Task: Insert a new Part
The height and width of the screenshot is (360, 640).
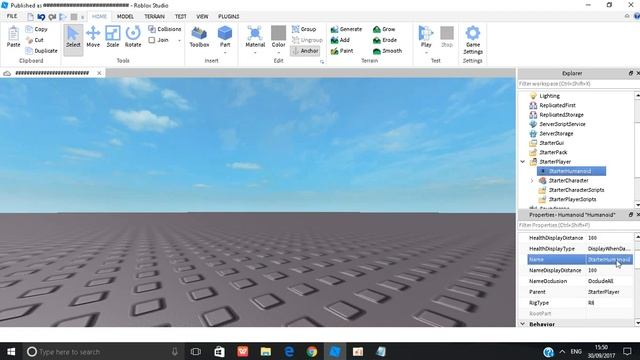Action: [x=225, y=38]
